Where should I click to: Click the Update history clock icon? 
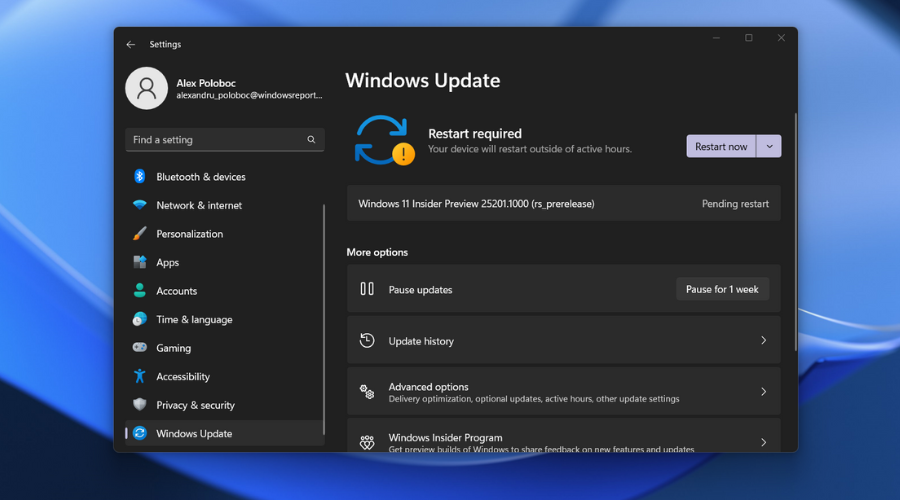(367, 340)
